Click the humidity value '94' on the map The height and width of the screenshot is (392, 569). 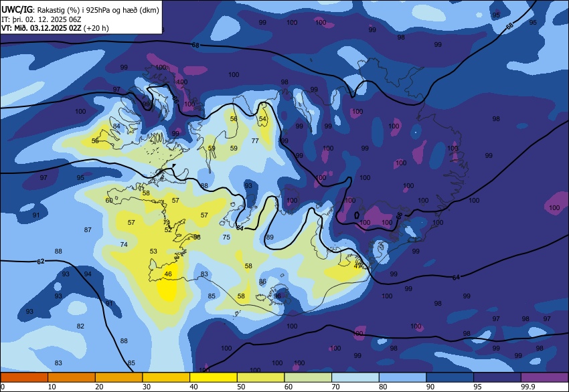pyautogui.click(x=88, y=274)
